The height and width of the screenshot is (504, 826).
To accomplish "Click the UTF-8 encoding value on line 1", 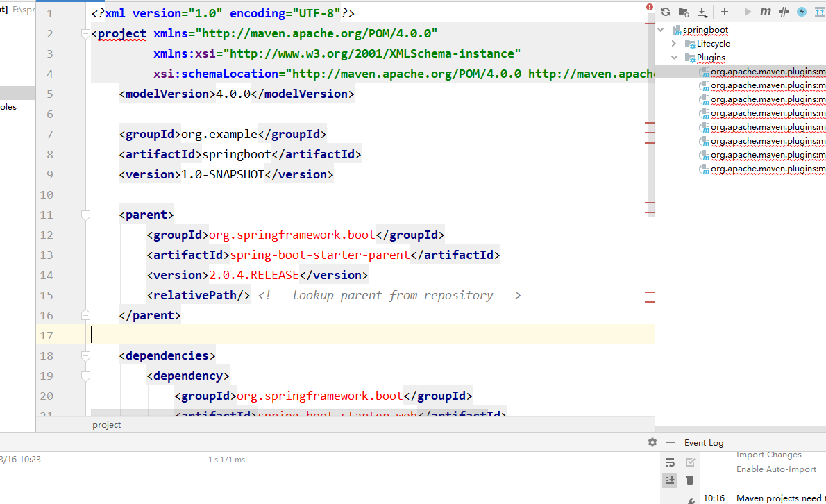I will (x=317, y=14).
